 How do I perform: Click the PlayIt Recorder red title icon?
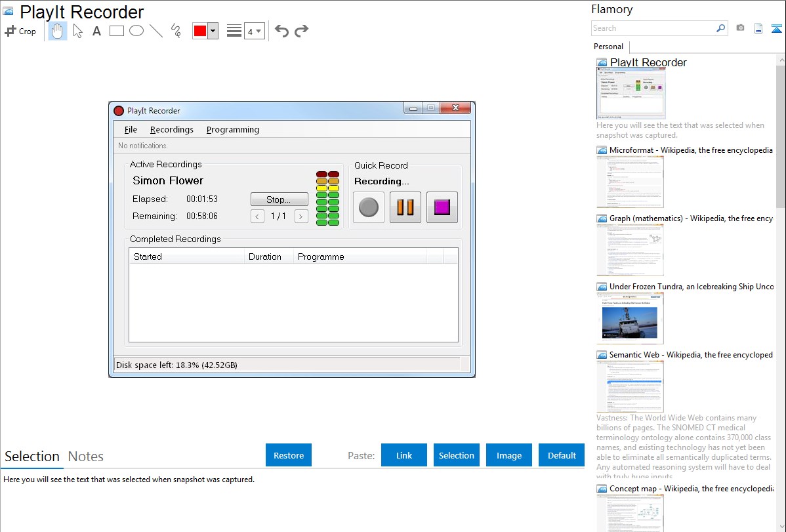pyautogui.click(x=119, y=111)
